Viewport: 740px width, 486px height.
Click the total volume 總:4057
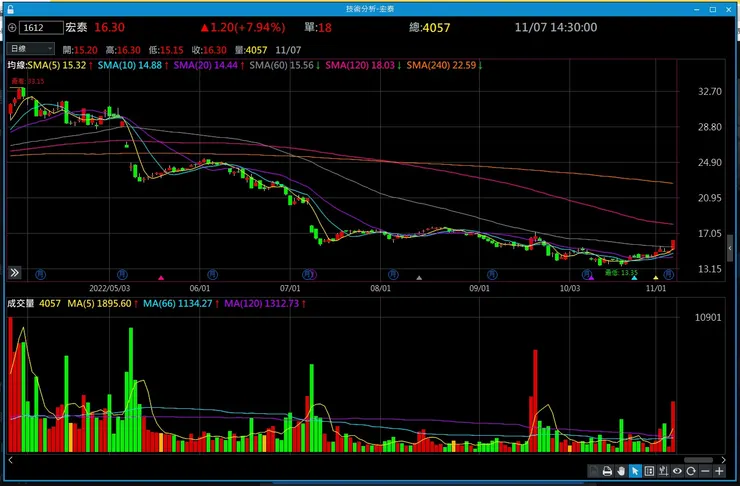(x=429, y=27)
